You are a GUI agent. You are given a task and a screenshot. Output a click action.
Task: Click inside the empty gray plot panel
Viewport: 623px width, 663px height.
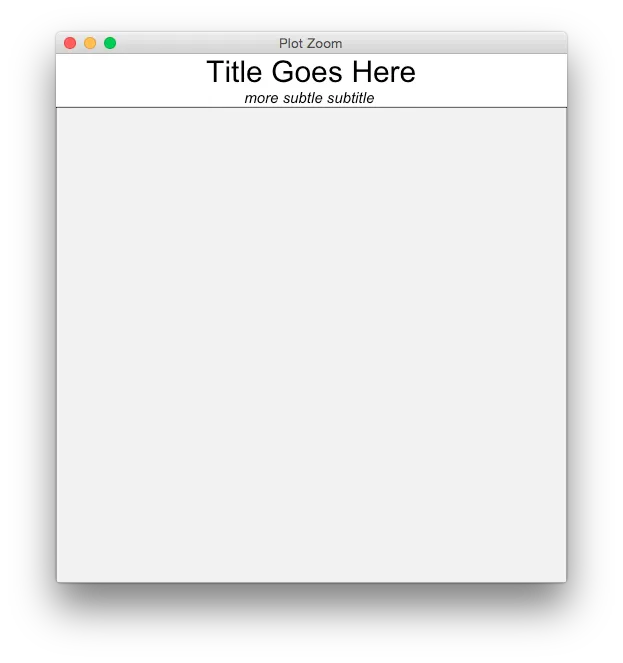[311, 345]
